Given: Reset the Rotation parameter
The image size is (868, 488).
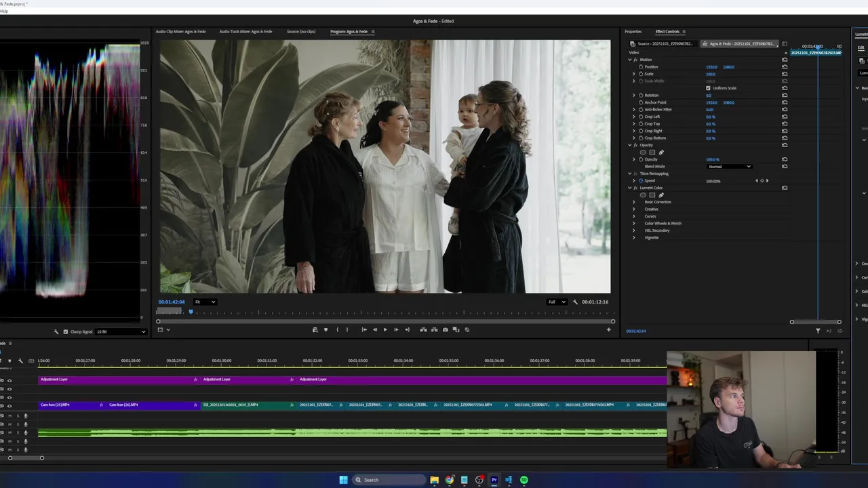Looking at the screenshot, I should pos(785,95).
